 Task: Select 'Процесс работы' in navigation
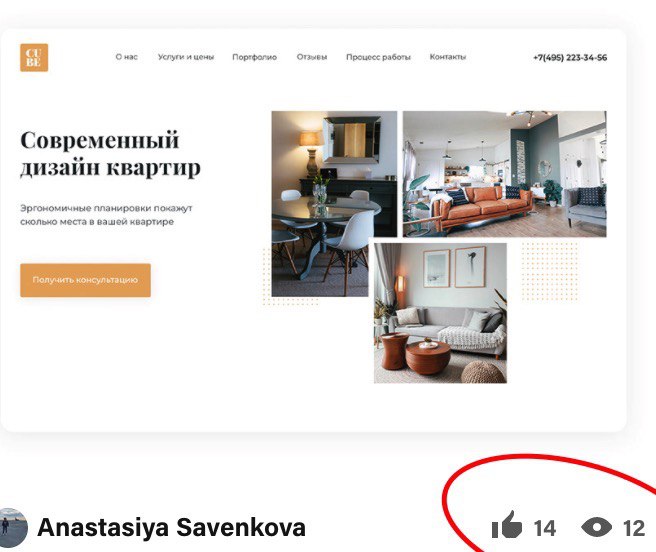coord(378,57)
